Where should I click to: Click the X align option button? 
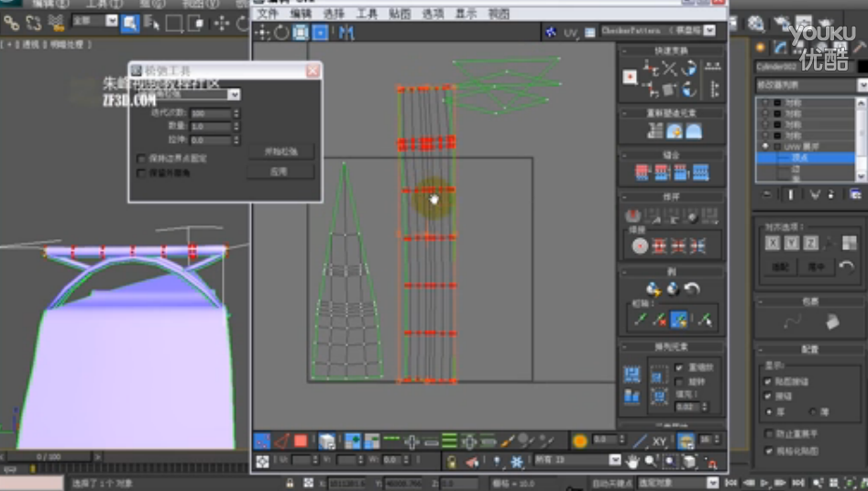tap(773, 243)
